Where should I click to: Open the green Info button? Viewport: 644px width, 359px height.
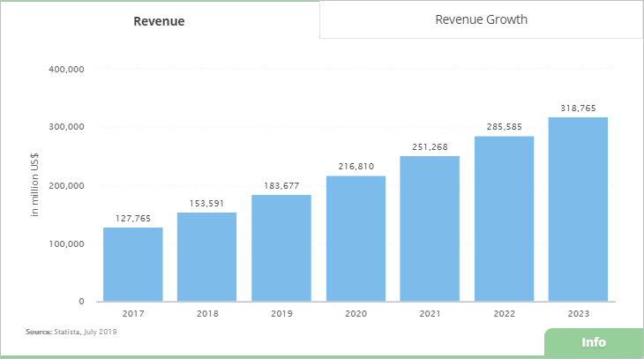point(594,342)
